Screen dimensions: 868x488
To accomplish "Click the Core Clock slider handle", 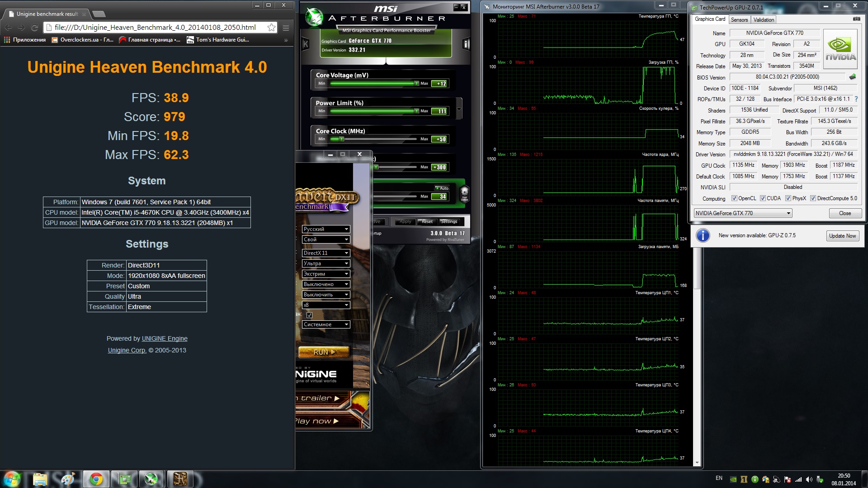I will 341,139.
